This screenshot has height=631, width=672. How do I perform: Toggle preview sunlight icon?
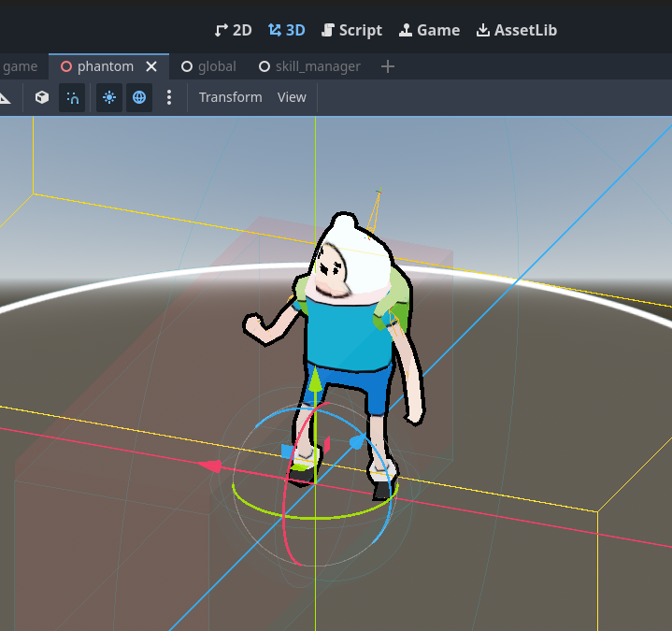coord(109,98)
